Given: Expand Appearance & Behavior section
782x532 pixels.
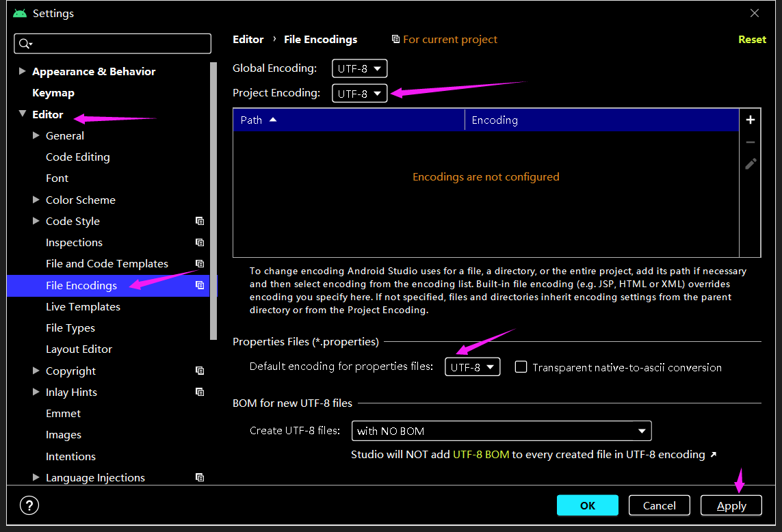Looking at the screenshot, I should [x=22, y=71].
